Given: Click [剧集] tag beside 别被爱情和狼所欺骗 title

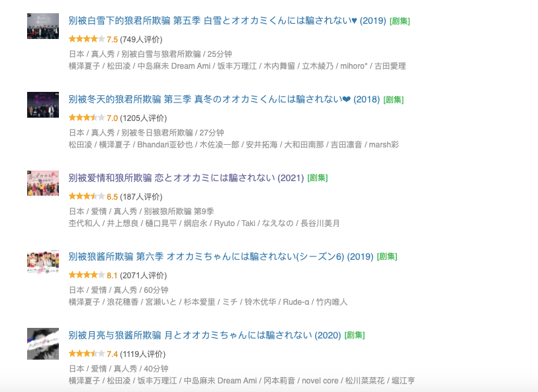Looking at the screenshot, I should [318, 178].
